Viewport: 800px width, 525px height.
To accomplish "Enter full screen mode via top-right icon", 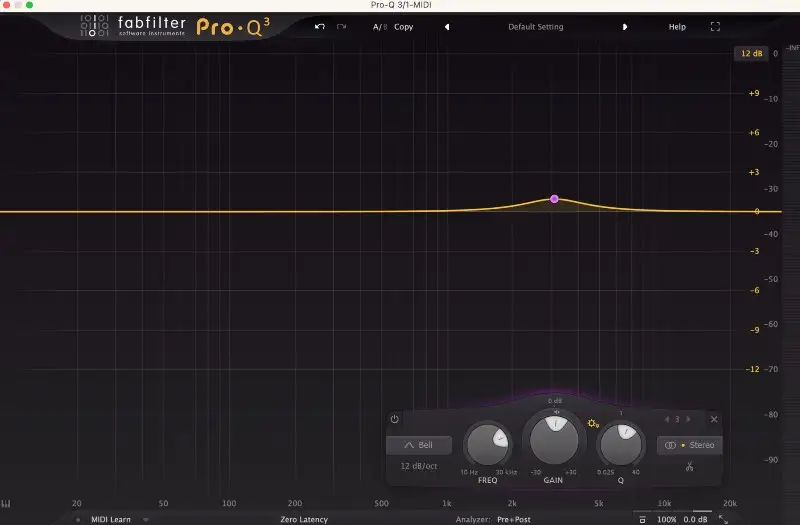I will click(x=715, y=27).
